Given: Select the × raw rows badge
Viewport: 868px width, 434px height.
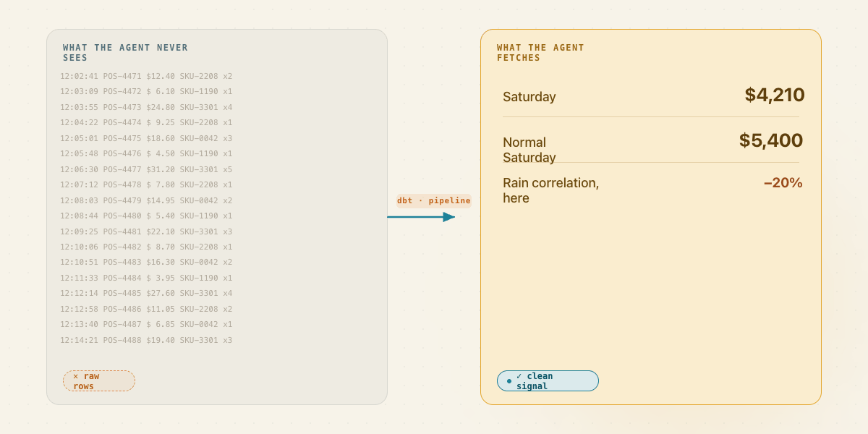Looking at the screenshot, I should 99,381.
